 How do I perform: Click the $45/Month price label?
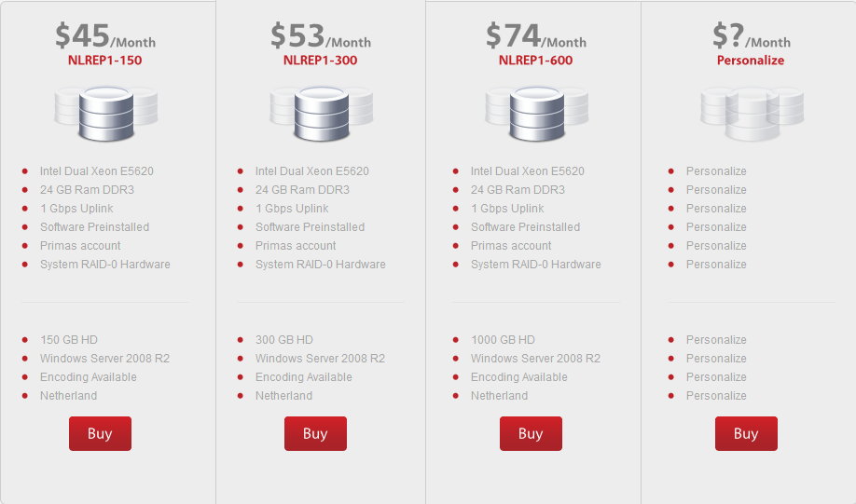point(104,36)
